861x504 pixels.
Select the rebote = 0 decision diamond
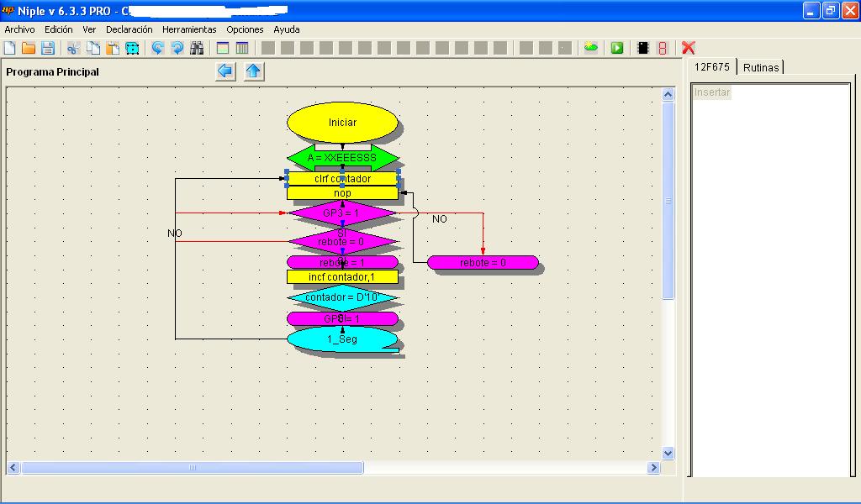[343, 241]
